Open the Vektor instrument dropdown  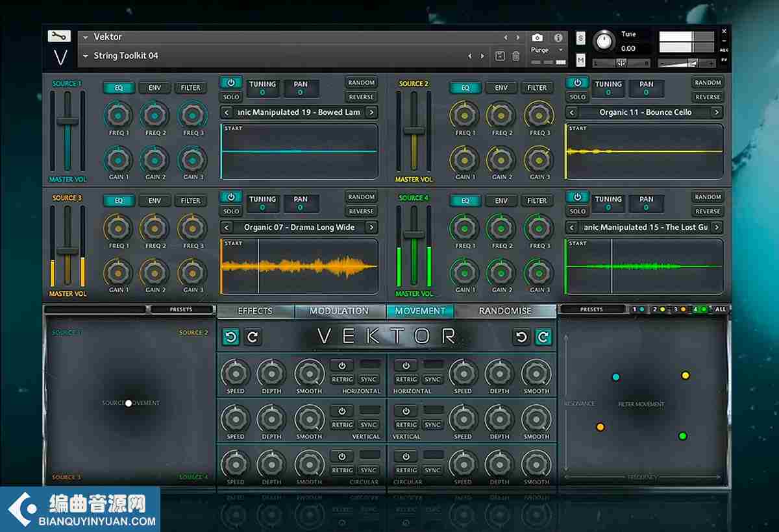85,38
